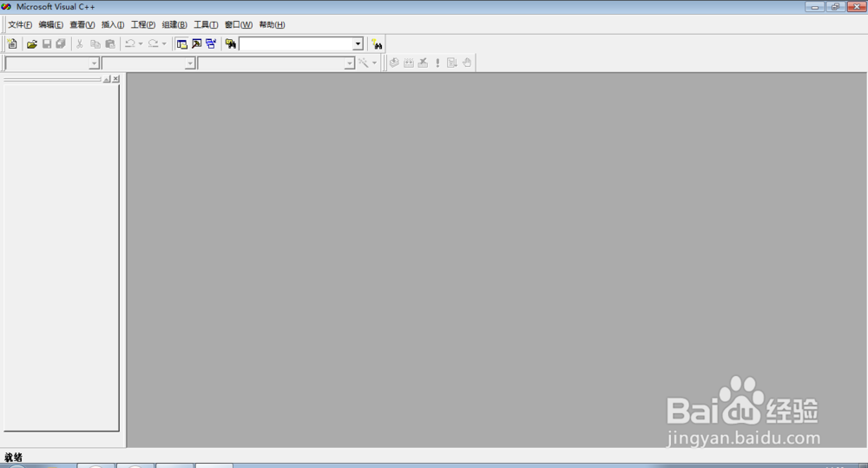
Task: Click the Cut scissors icon
Action: pos(80,43)
